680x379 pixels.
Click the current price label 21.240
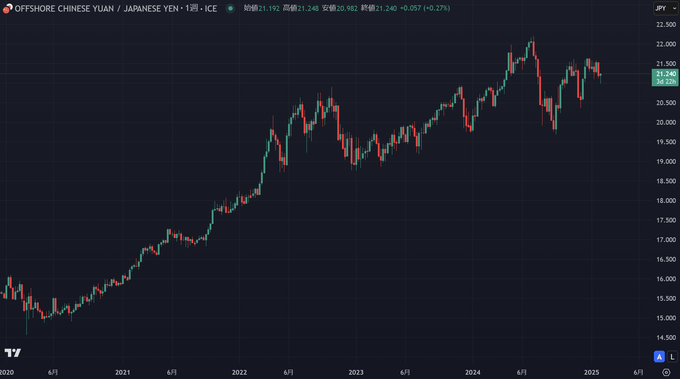pyautogui.click(x=665, y=78)
